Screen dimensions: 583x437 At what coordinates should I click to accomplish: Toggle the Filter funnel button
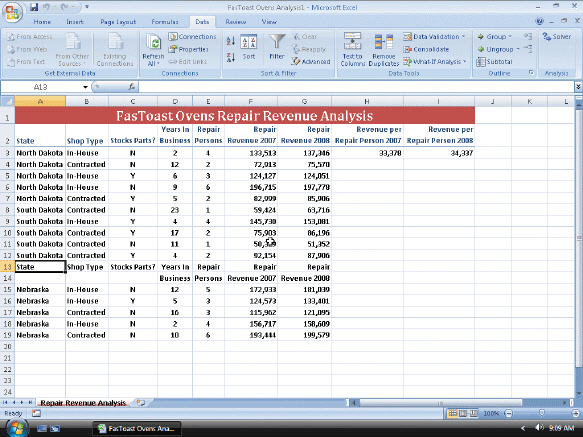[277, 47]
